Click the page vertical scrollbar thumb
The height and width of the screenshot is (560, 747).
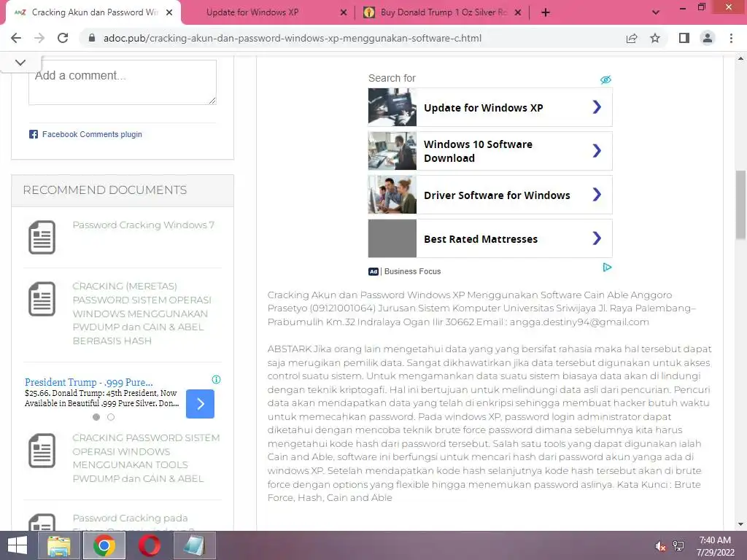point(740,205)
